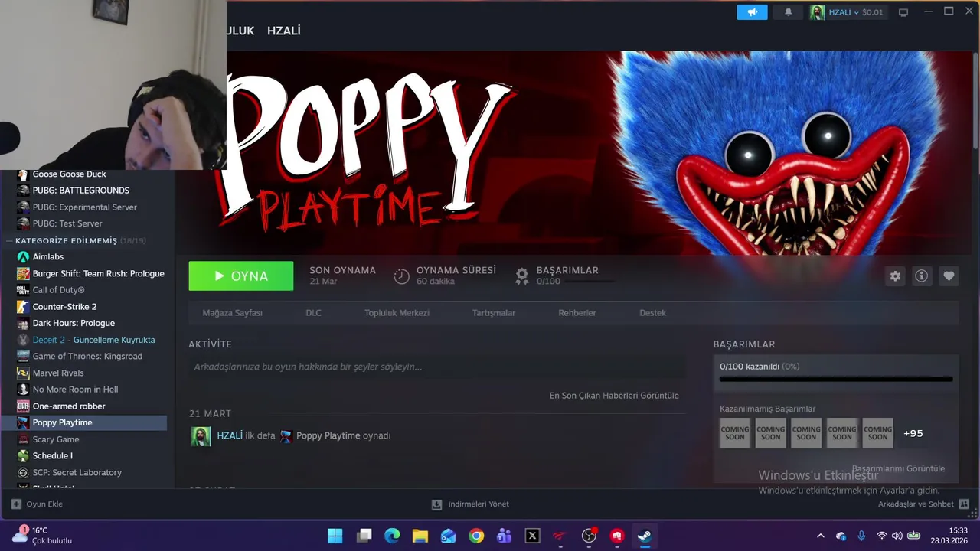Click Poppy Playtime link in activity feed

coord(328,435)
